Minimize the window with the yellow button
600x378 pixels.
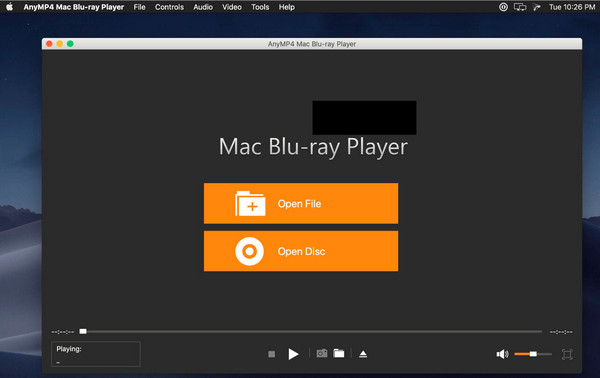(60, 44)
